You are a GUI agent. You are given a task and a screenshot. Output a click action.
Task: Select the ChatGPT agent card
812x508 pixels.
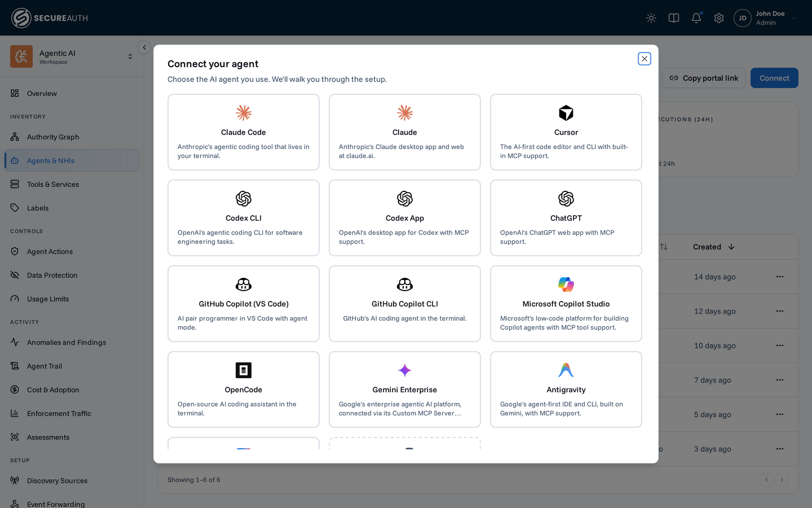pyautogui.click(x=566, y=218)
